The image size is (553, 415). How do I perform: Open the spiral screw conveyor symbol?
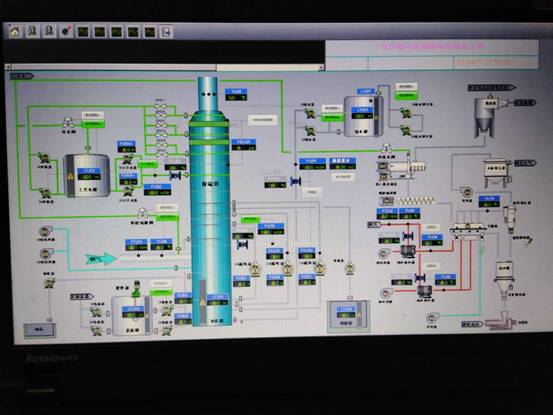click(416, 201)
